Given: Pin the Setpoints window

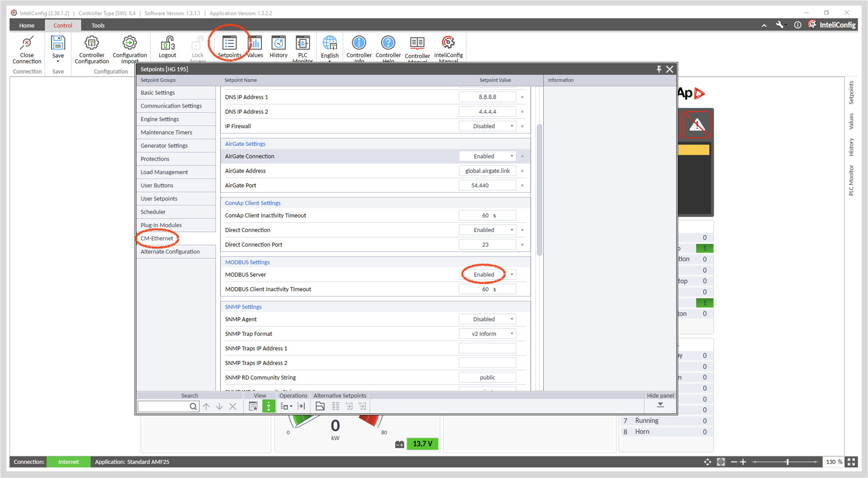Looking at the screenshot, I should (659, 69).
